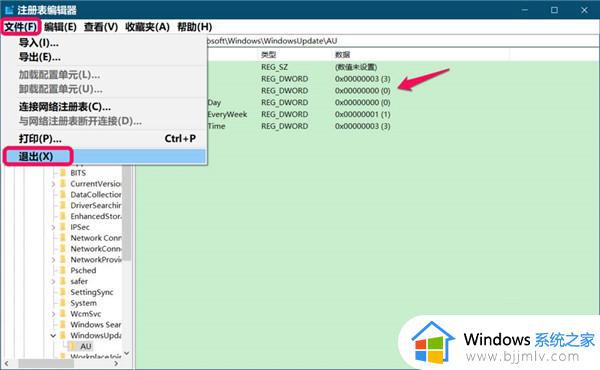Click the DriverSearching folder icon

click(63, 205)
